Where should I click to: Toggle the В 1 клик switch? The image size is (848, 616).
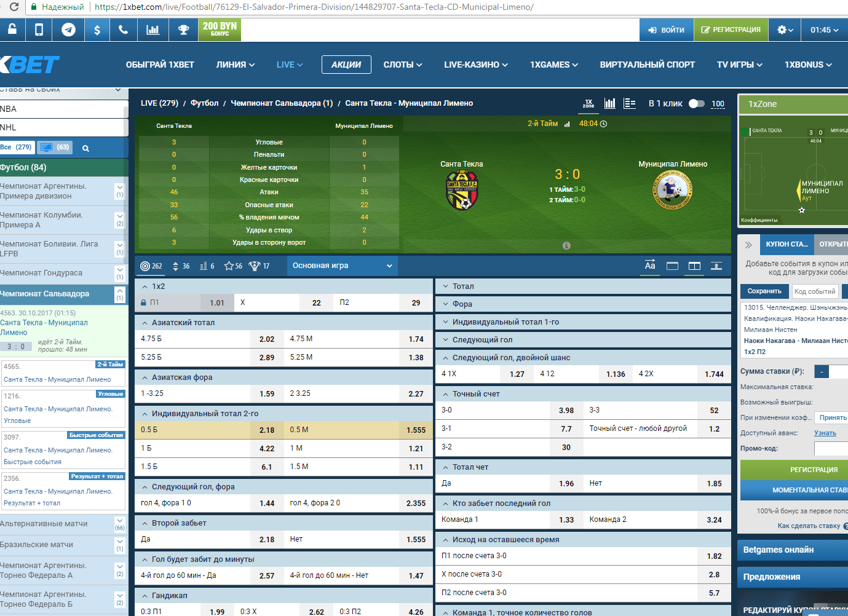pyautogui.click(x=697, y=103)
